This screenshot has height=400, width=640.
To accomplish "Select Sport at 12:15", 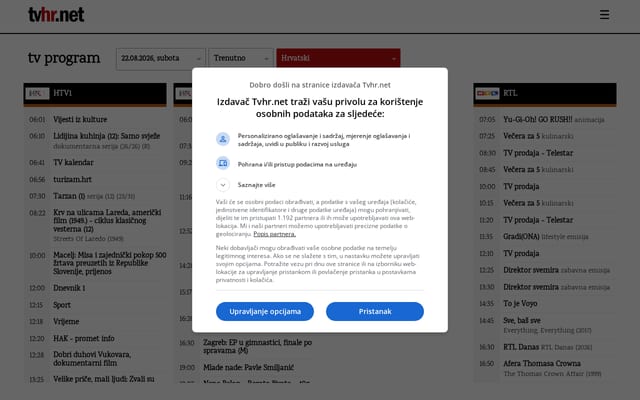I will [62, 305].
